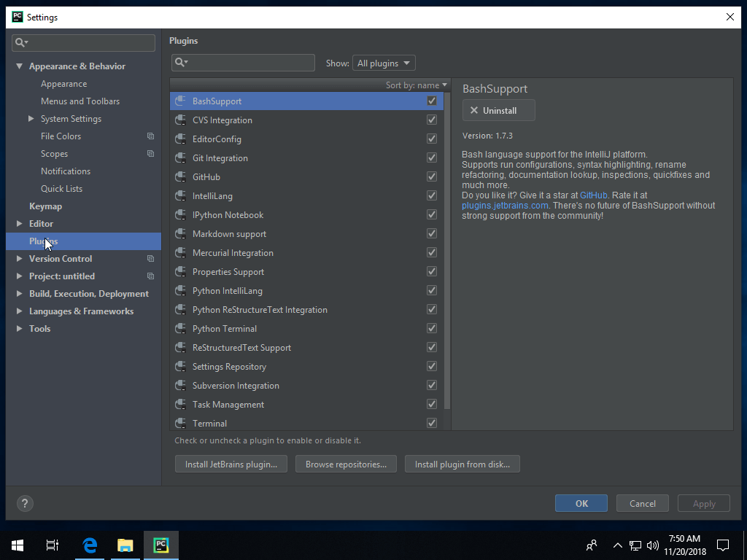Uninstall the BashSupport plugin

pos(499,111)
